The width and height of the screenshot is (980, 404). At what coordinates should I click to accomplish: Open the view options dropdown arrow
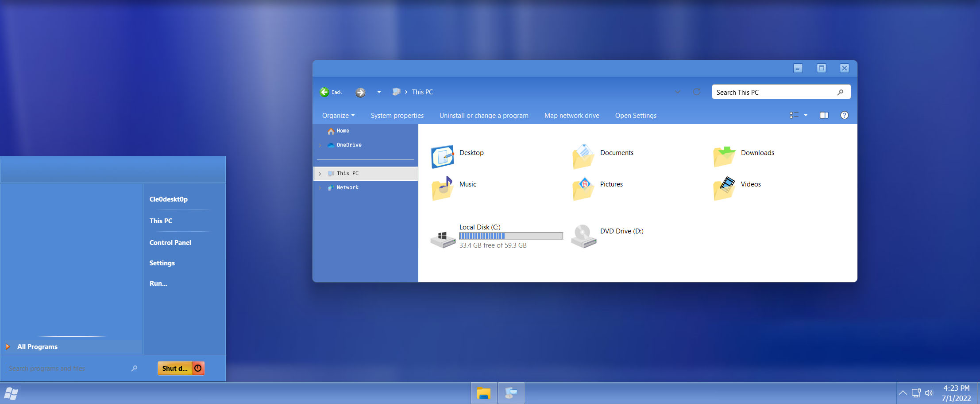tap(806, 115)
